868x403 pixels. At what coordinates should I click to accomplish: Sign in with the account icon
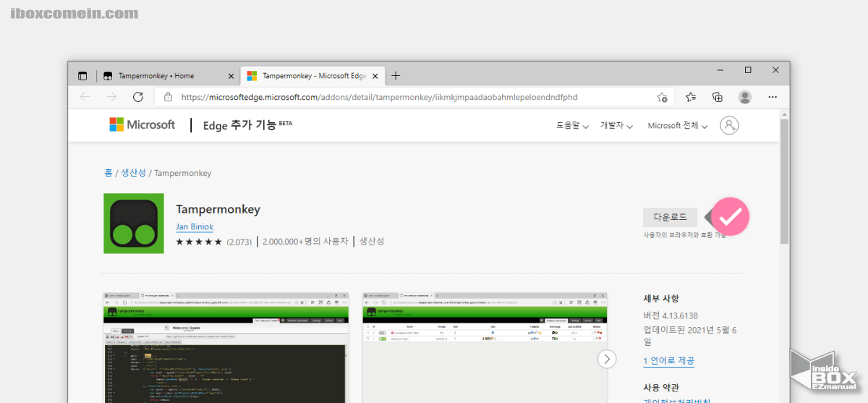pos(729,125)
